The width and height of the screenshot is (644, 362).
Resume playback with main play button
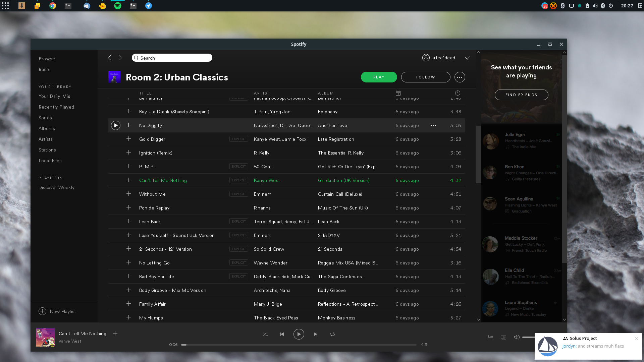[299, 334]
